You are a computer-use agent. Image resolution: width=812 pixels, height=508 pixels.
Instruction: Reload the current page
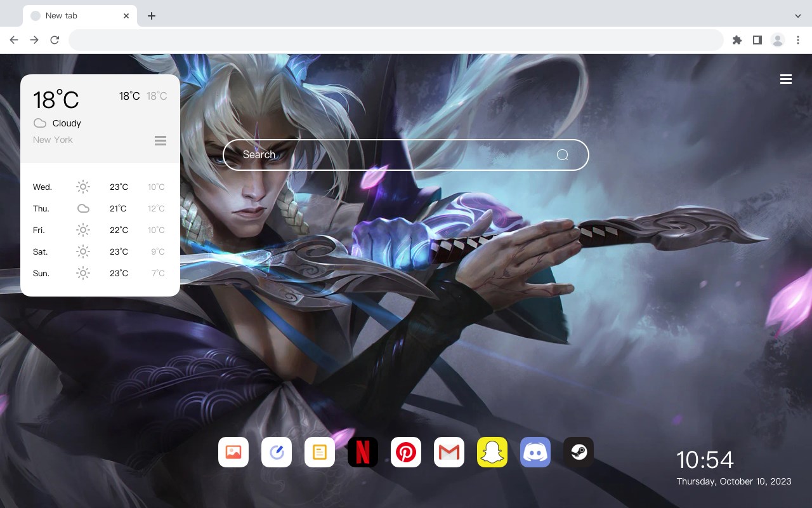click(55, 40)
